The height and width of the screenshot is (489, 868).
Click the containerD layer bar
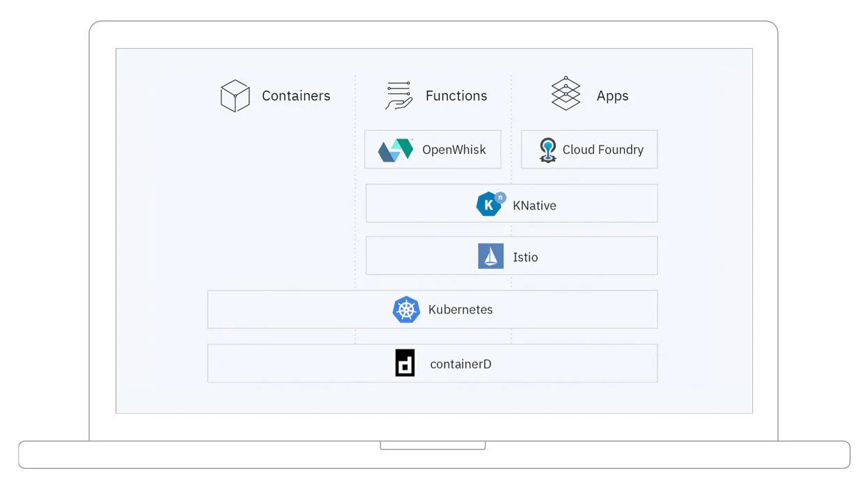point(433,363)
